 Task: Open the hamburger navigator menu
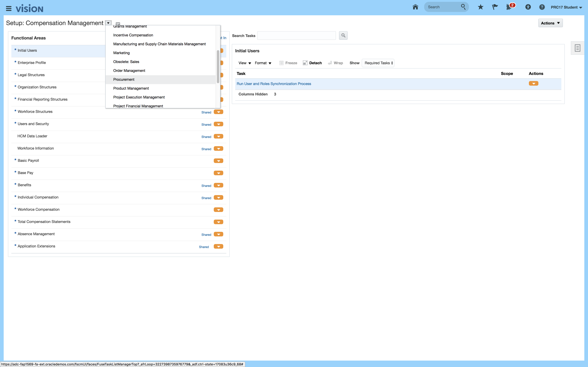[x=9, y=9]
